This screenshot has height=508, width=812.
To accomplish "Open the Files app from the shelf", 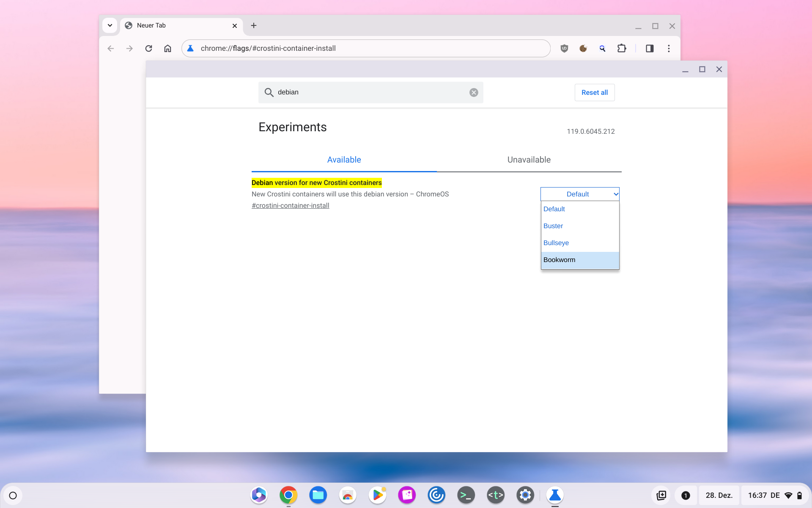I will click(318, 495).
